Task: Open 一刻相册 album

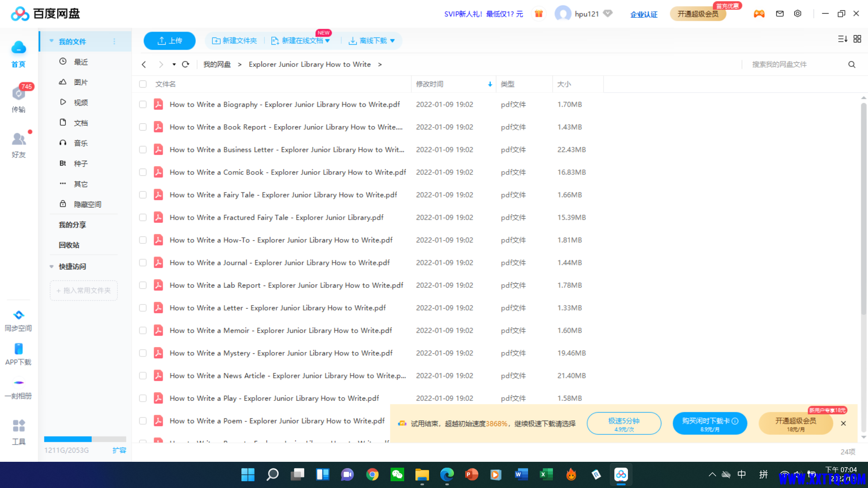Action: [x=19, y=389]
